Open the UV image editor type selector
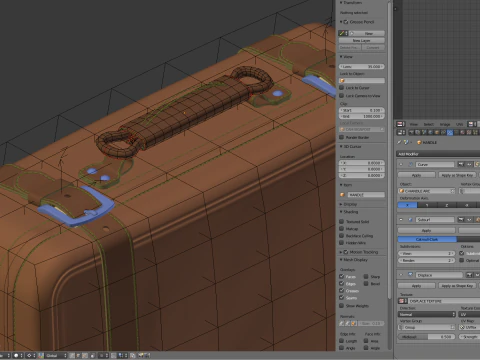Screen dimensions: 480x360 (x=401, y=124)
